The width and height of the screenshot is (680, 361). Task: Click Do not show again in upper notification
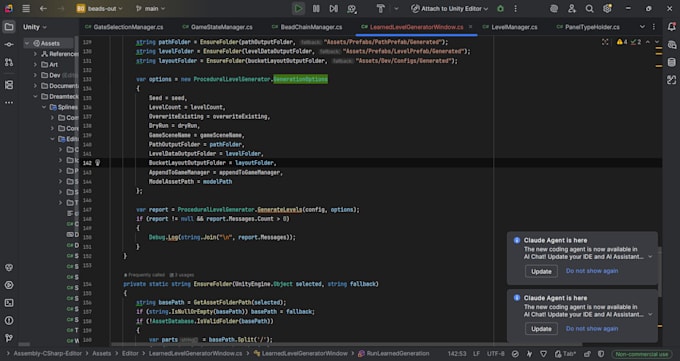[592, 271]
